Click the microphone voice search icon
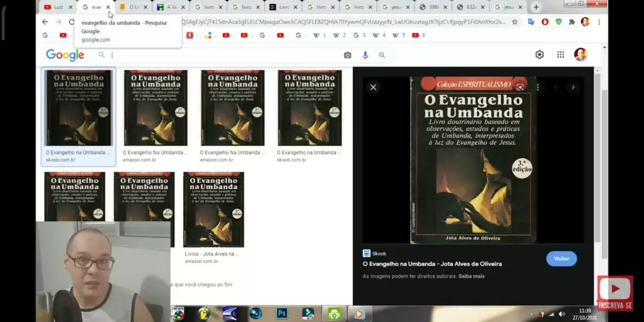This screenshot has width=644, height=322. (x=365, y=55)
